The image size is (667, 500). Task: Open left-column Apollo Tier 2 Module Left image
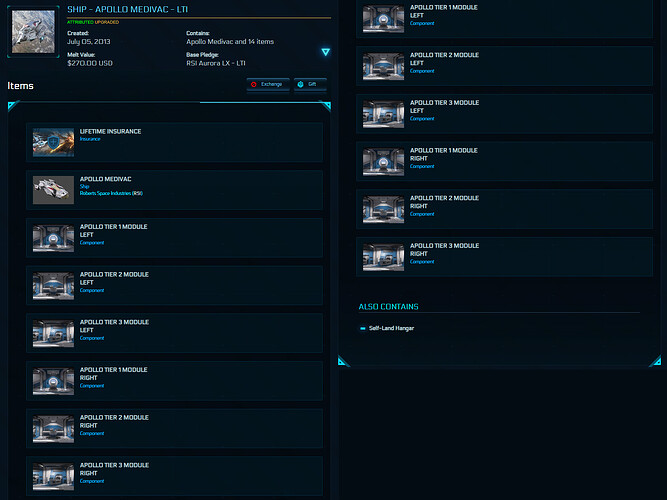coord(53,286)
